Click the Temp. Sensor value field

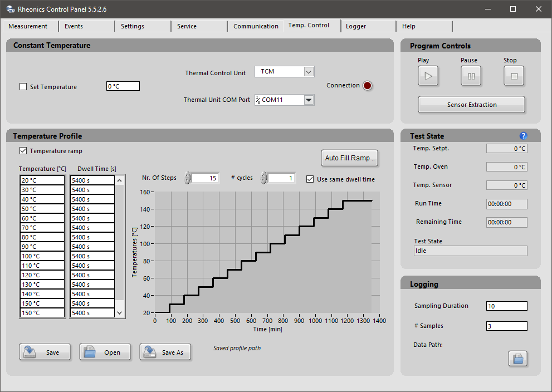pyautogui.click(x=506, y=185)
